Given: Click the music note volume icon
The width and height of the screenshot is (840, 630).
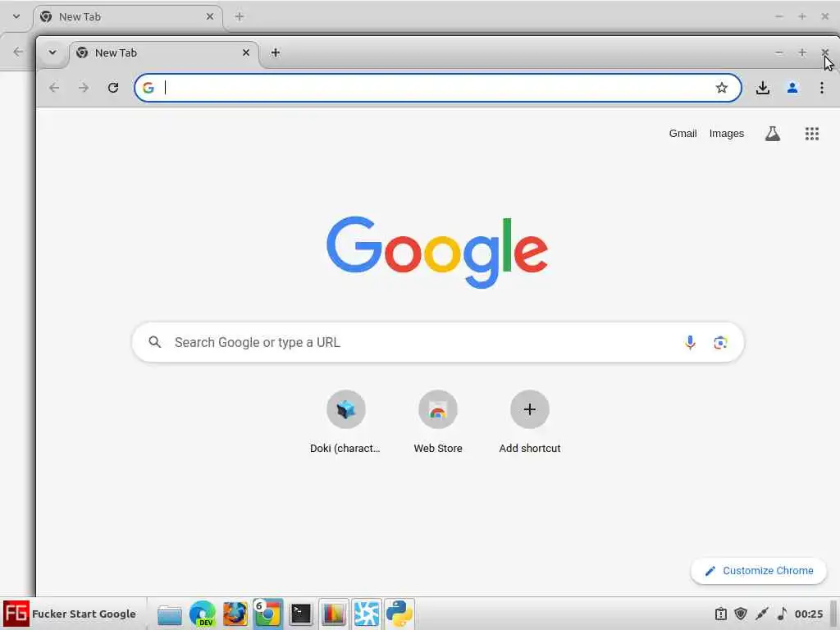Looking at the screenshot, I should [782, 614].
